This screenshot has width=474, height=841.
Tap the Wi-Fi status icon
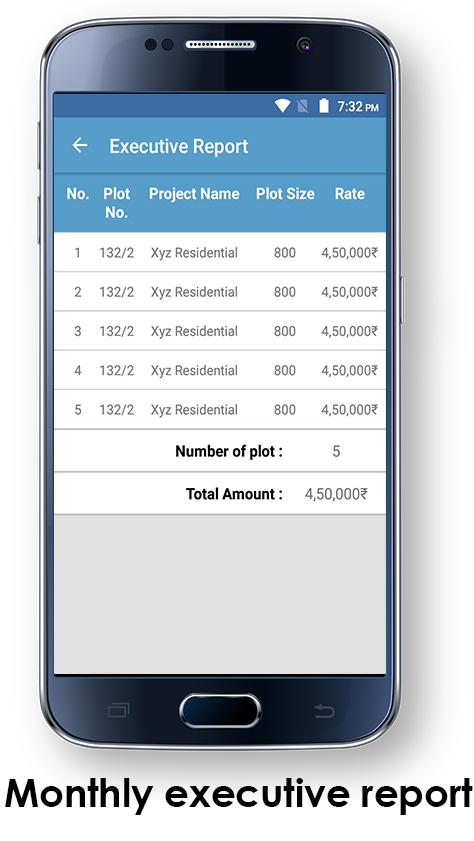tap(283, 106)
